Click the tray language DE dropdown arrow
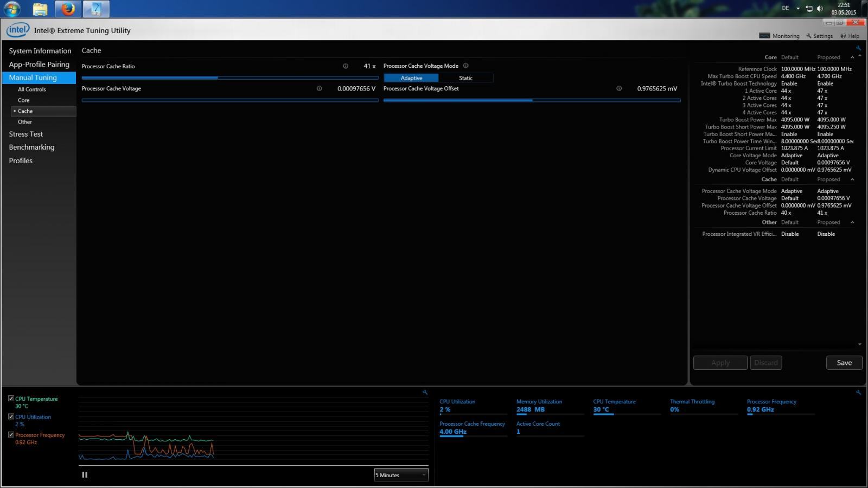868x488 pixels. tap(798, 9)
